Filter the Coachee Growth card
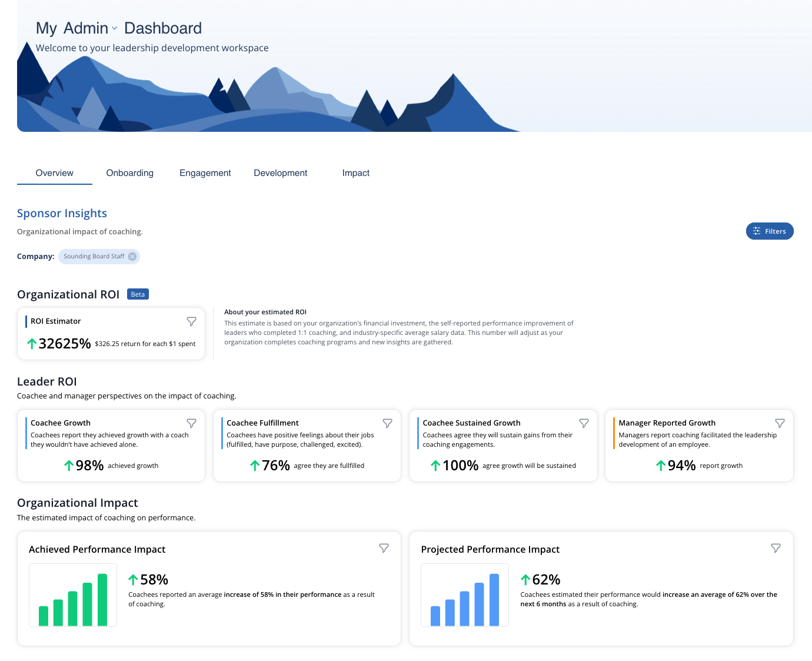 (x=191, y=423)
